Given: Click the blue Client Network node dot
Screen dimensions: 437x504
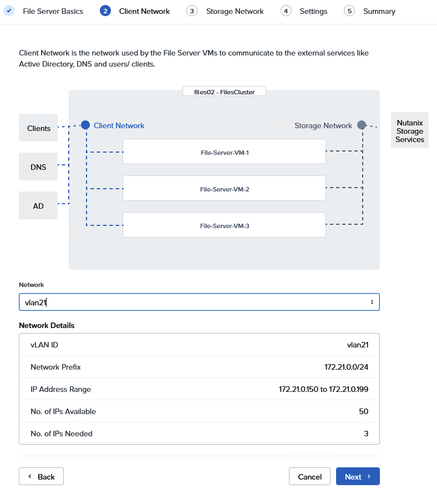Looking at the screenshot, I should [85, 125].
